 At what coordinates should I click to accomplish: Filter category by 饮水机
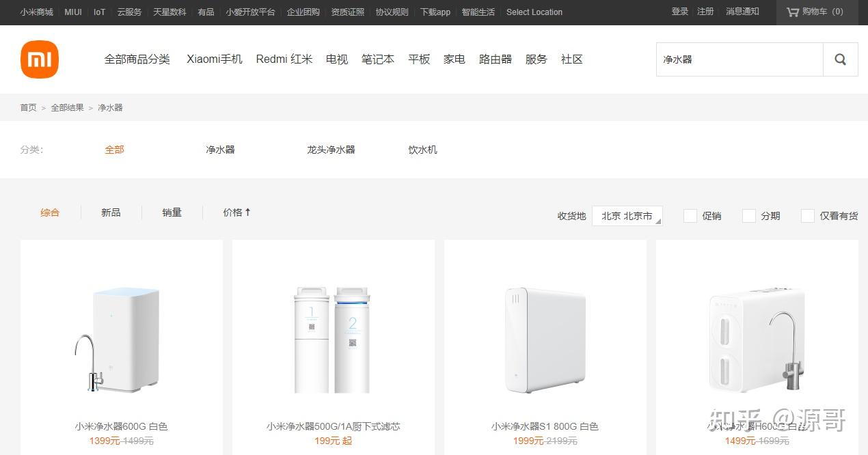coord(422,150)
